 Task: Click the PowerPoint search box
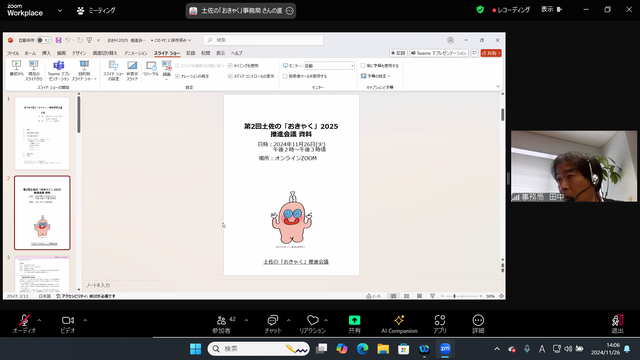(263, 40)
